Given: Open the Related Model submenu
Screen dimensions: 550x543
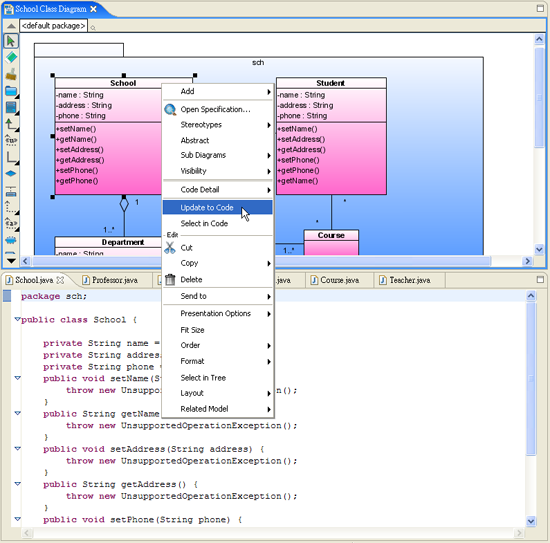Looking at the screenshot, I should (x=217, y=409).
